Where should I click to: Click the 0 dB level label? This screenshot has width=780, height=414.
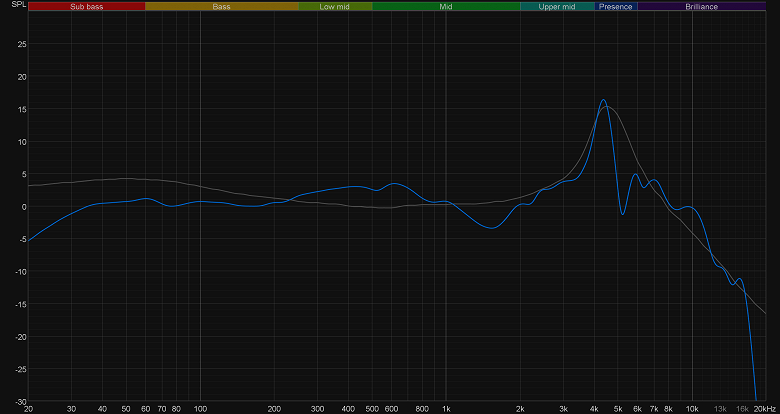(24, 207)
